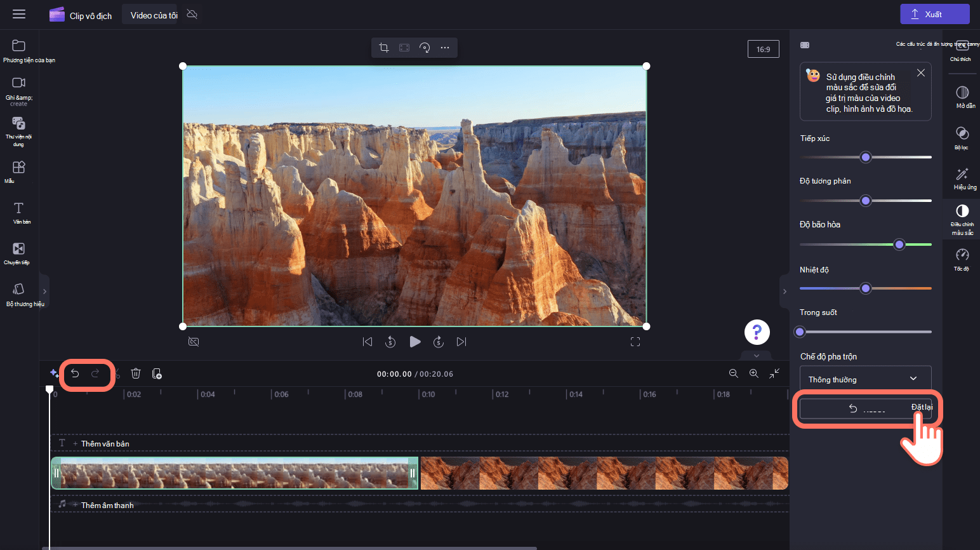This screenshot has height=550, width=980.
Task: Open the Bộ lọc filters panel
Action: tap(962, 137)
